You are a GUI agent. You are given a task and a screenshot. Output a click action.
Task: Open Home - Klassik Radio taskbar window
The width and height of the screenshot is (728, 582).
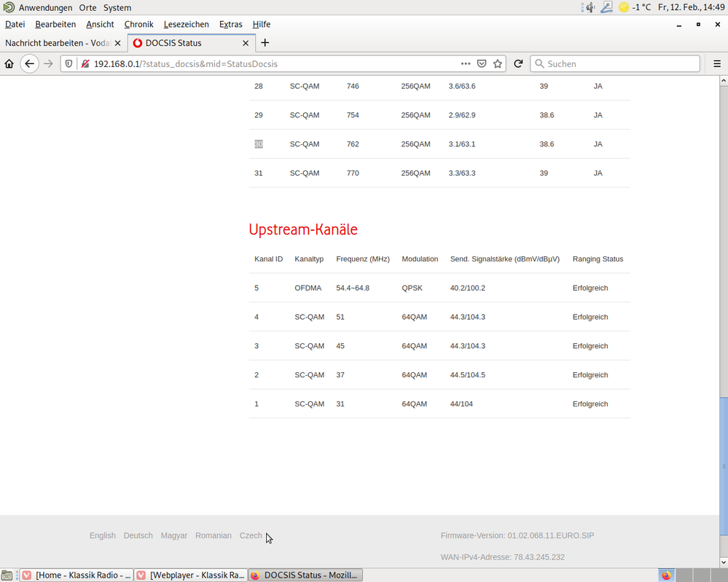click(x=77, y=575)
